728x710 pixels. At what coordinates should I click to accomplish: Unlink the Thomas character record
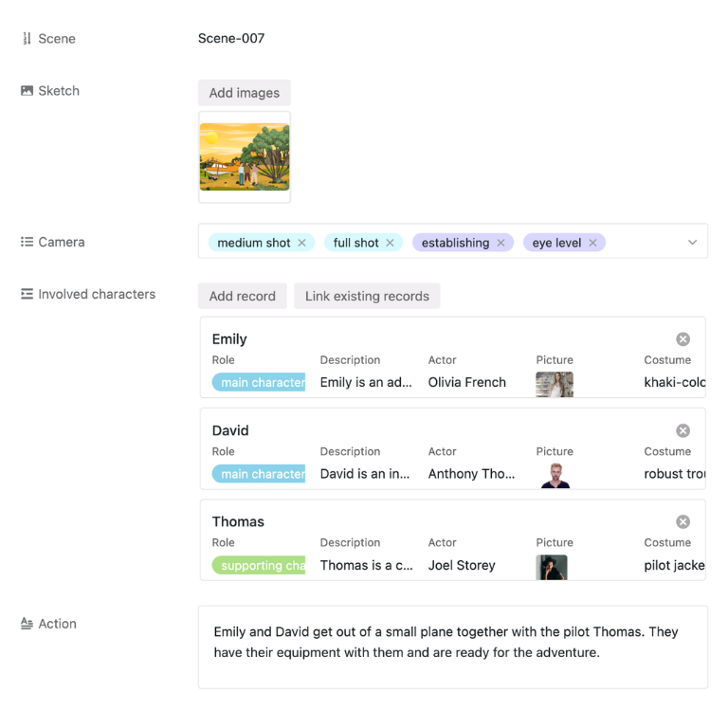click(682, 522)
